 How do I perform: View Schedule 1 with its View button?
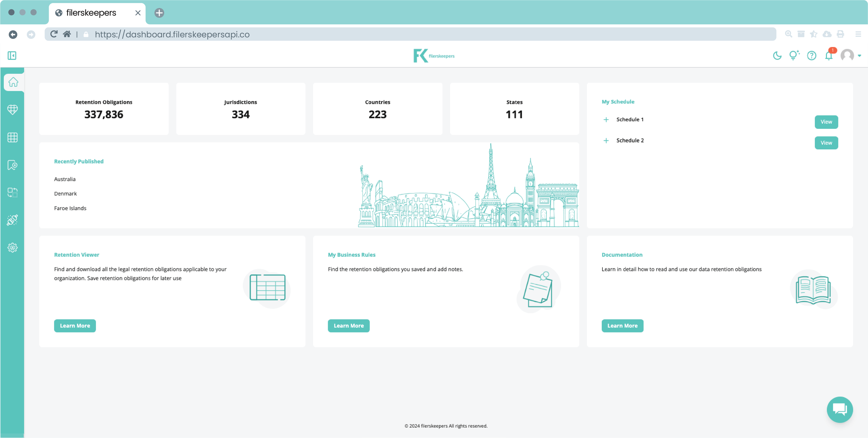[826, 122]
